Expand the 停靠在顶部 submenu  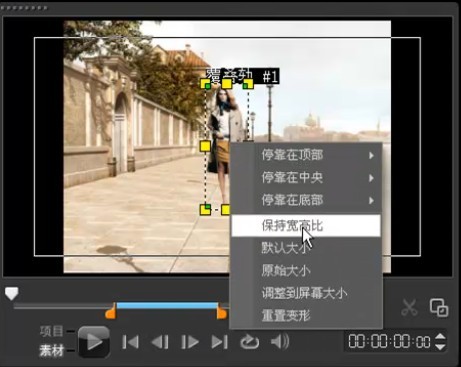click(x=306, y=155)
